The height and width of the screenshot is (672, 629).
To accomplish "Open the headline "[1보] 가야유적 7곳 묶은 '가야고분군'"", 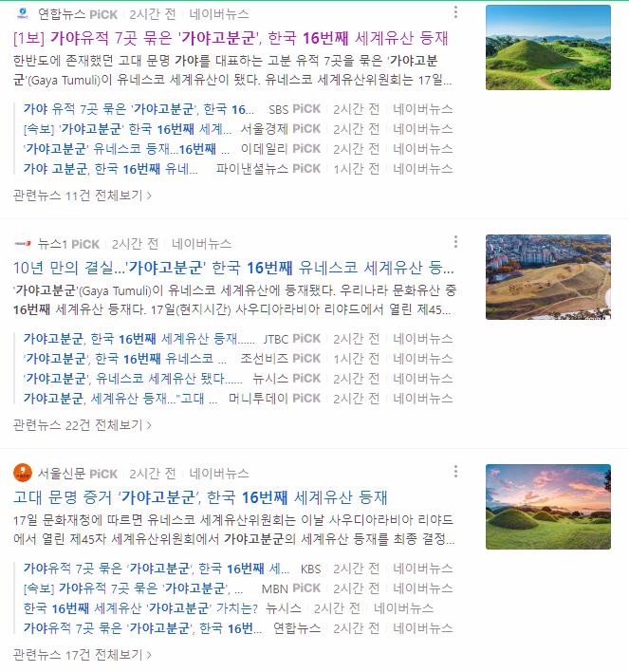I will pos(231,38).
